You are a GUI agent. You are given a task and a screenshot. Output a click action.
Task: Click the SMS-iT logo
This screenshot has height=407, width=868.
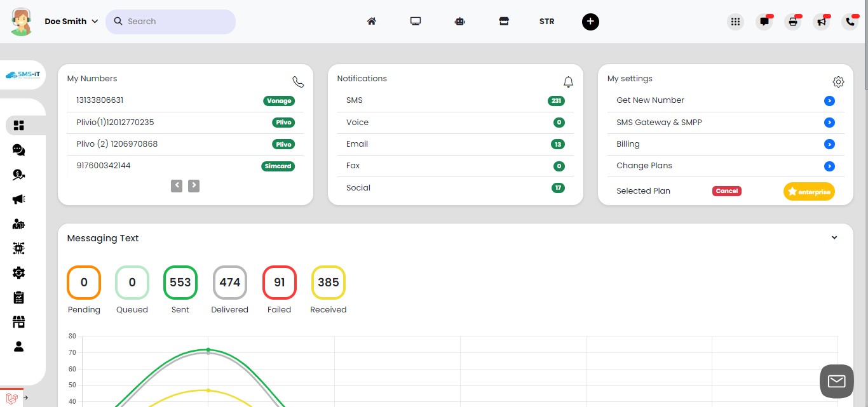[x=23, y=75]
